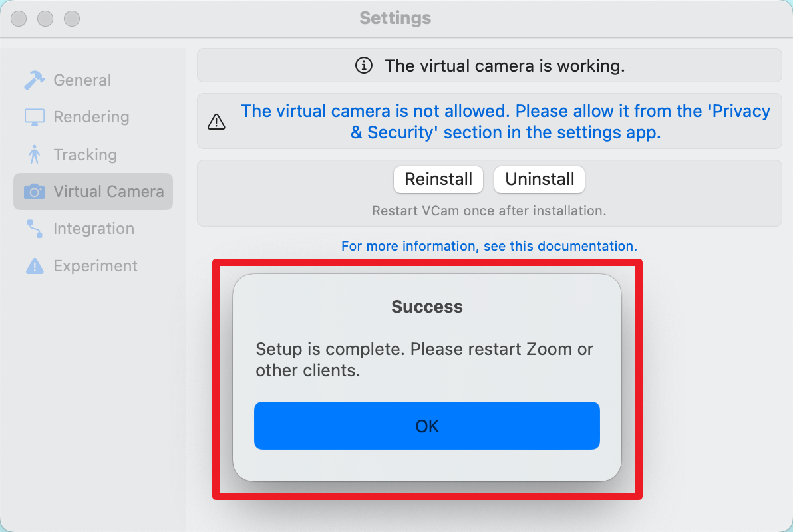Click the walking figure Tracking icon
793x532 pixels.
[34, 155]
